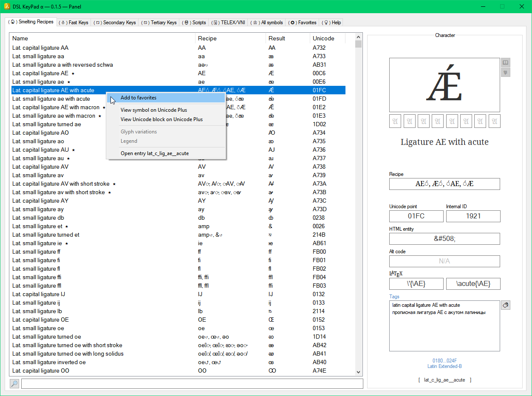Image resolution: width=532 pixels, height=396 pixels.
Task: Select View symbol on Unicode Plus
Action: [166, 110]
